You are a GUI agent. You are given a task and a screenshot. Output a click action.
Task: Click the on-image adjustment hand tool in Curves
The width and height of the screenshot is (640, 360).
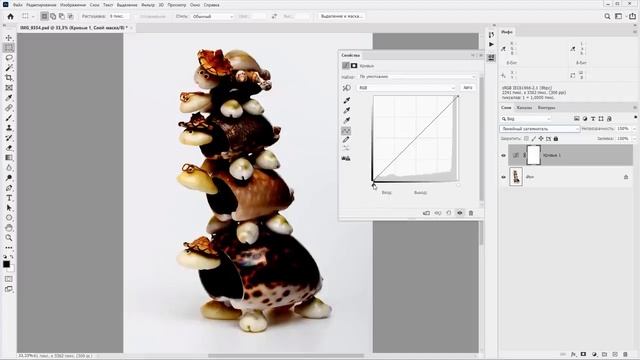tap(346, 88)
